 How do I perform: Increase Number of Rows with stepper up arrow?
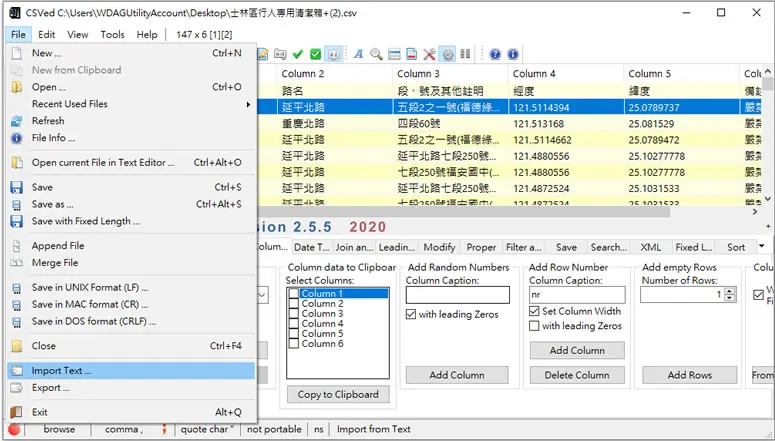730,291
